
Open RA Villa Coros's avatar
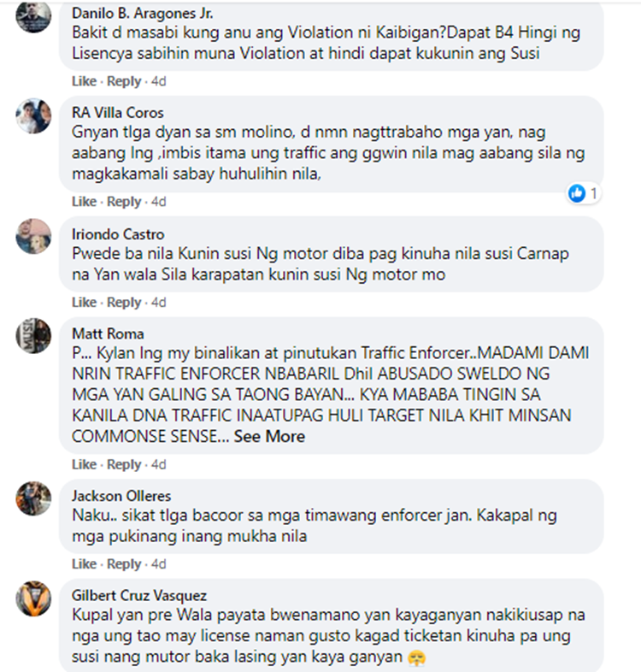pos(33,115)
